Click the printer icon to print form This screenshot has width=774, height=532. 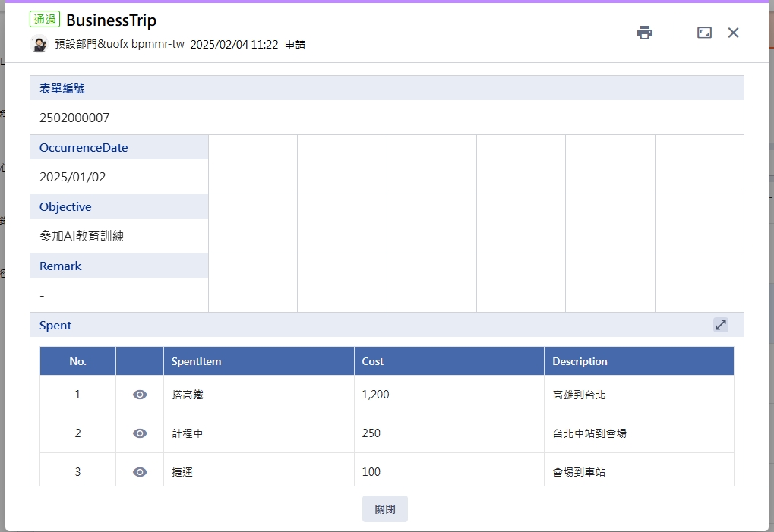tap(644, 33)
